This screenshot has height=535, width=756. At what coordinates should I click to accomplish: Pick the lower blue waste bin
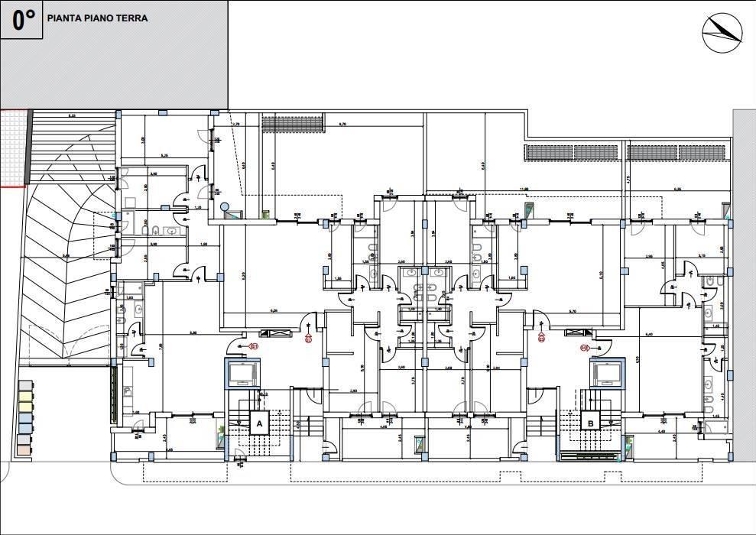pyautogui.click(x=26, y=430)
